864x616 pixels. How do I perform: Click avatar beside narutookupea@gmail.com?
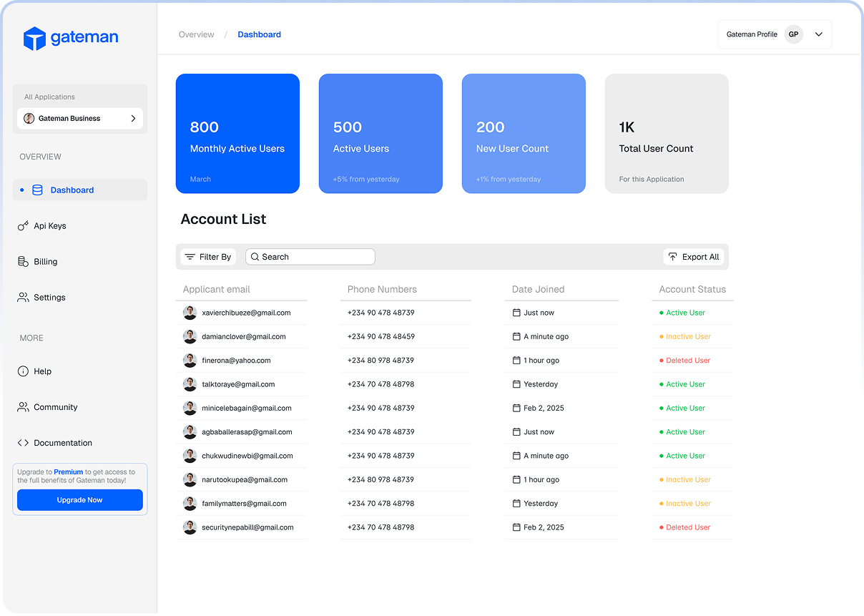pos(190,480)
